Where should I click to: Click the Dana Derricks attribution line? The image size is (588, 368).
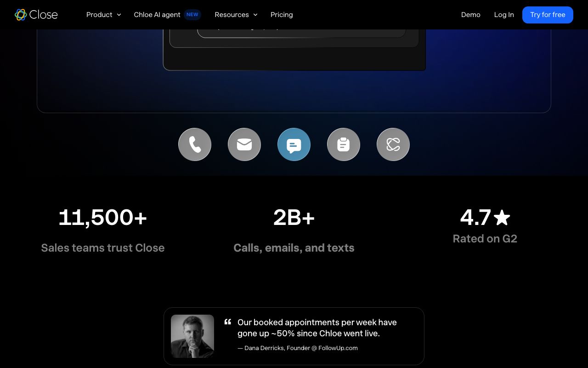[298, 348]
